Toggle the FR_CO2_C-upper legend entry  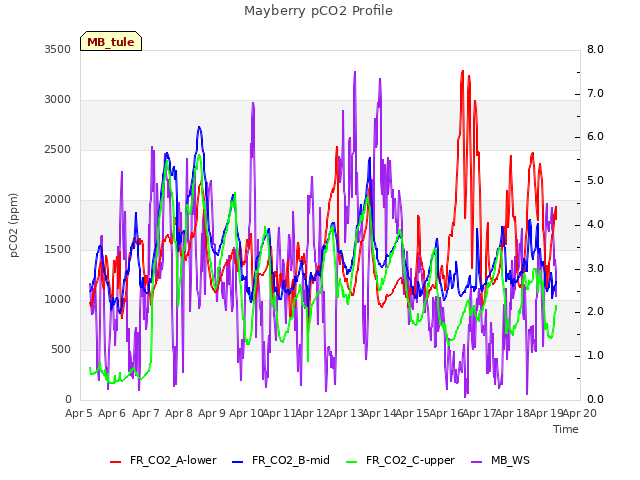coord(400,460)
